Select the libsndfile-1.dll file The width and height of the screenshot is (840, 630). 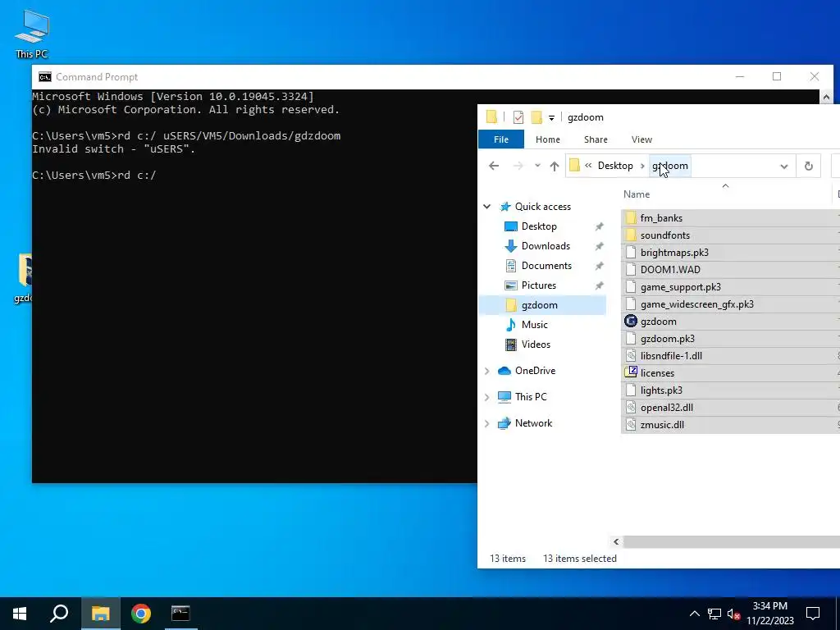click(x=730, y=356)
